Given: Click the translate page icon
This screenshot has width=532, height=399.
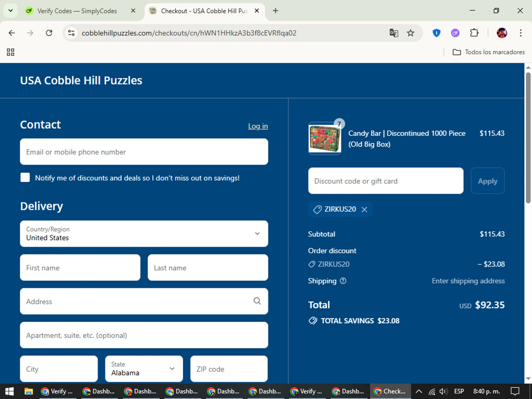Looking at the screenshot, I should [394, 33].
